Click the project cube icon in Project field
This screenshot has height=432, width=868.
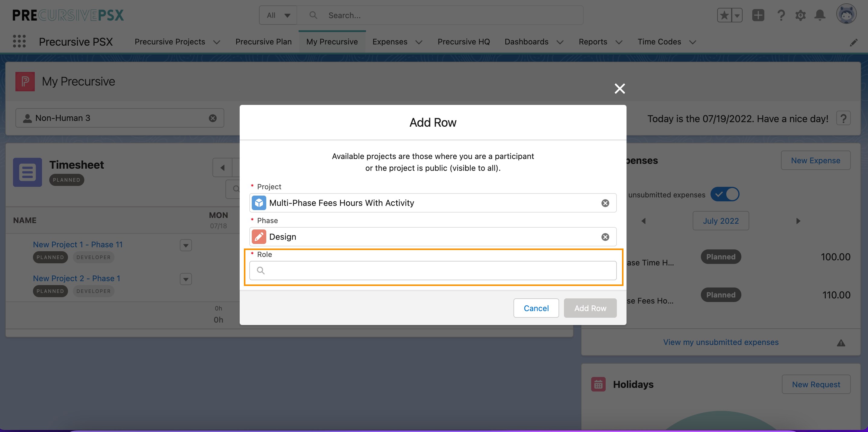point(259,203)
